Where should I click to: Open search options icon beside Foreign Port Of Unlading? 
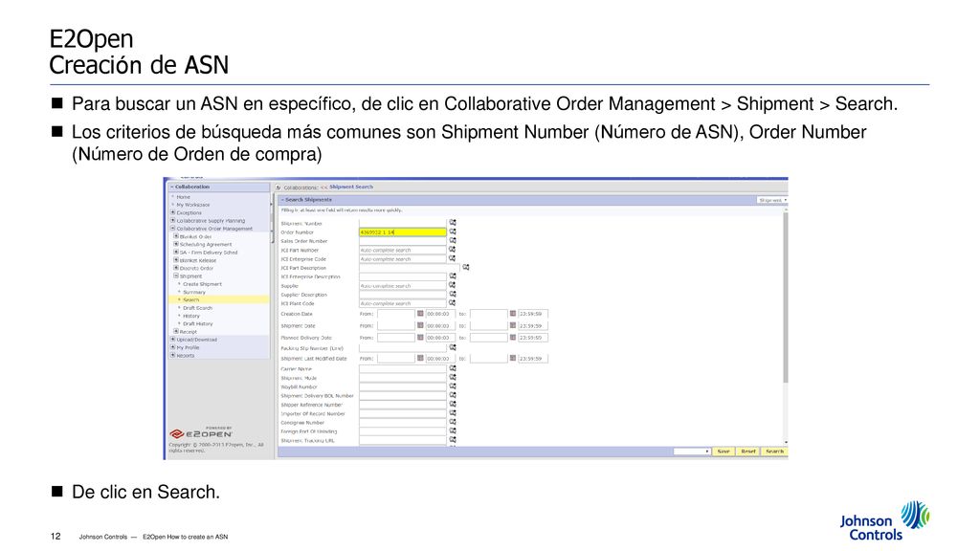[453, 431]
